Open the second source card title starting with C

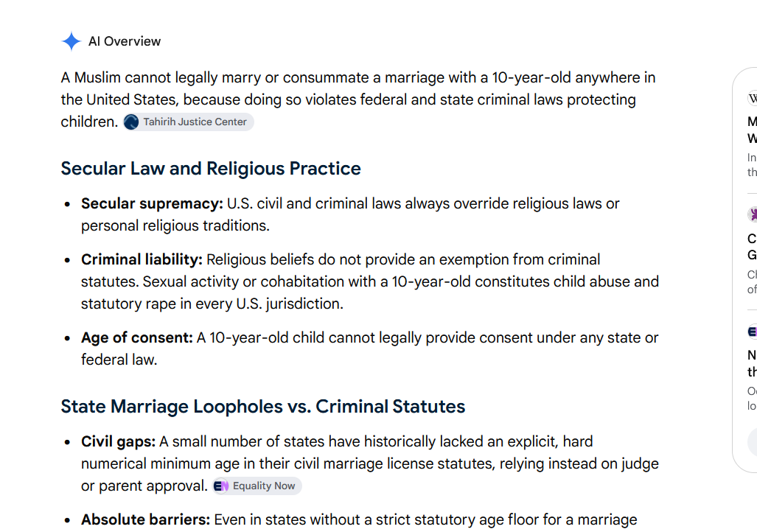coord(752,247)
